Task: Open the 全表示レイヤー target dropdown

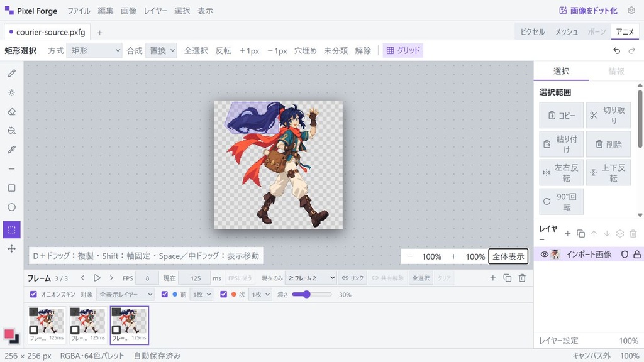Action: [x=125, y=294]
